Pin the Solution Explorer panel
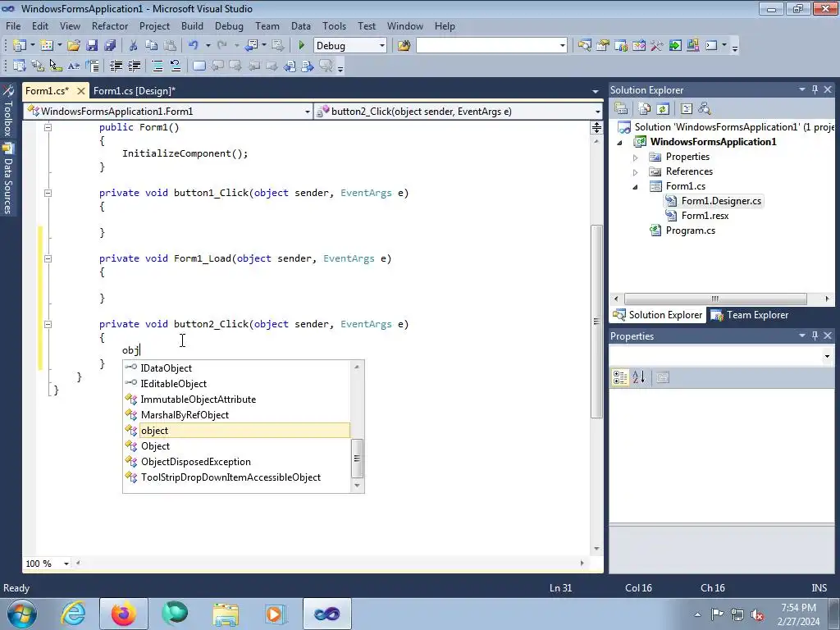Image resolution: width=840 pixels, height=630 pixels. pyautogui.click(x=815, y=89)
